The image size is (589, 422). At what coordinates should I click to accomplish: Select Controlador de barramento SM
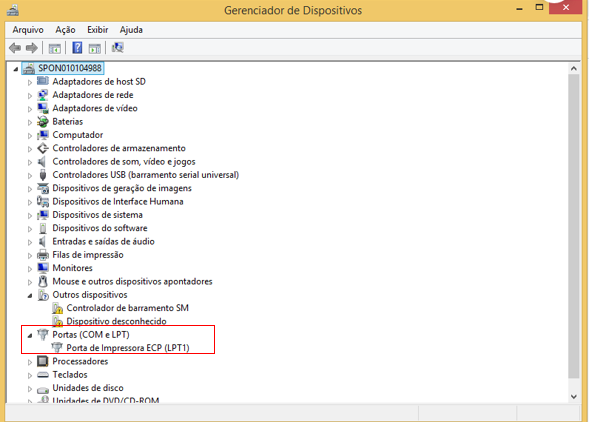tap(127, 308)
